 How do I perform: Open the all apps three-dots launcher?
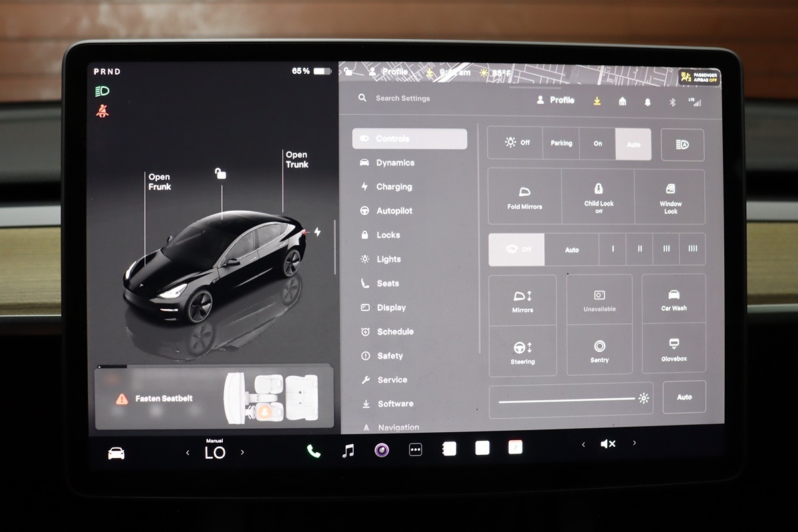pos(416,450)
